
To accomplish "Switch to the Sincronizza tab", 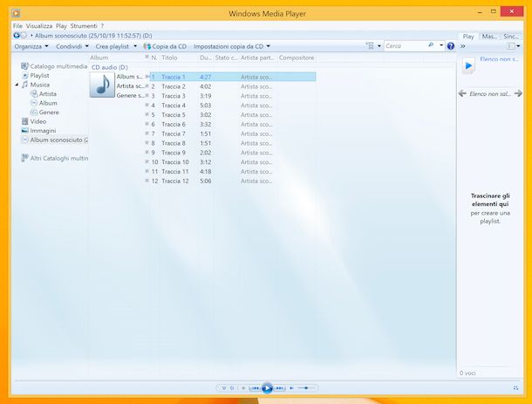I will [x=511, y=37].
